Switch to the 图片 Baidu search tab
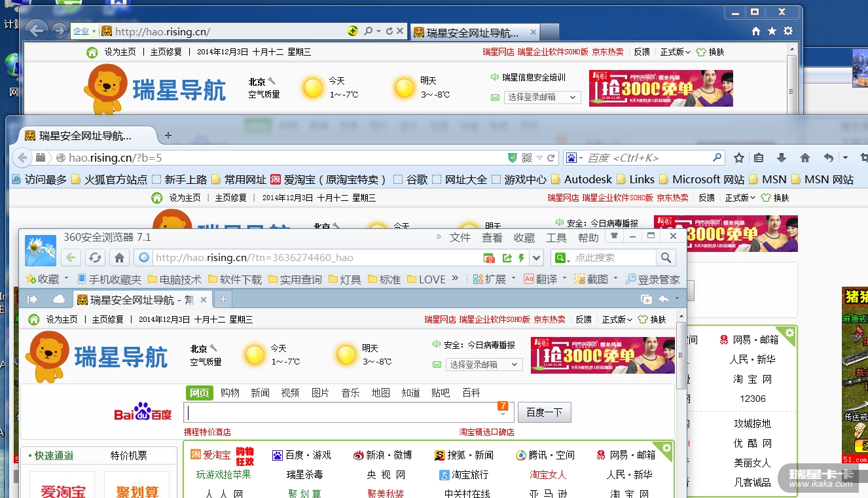868x498 pixels. [x=320, y=393]
